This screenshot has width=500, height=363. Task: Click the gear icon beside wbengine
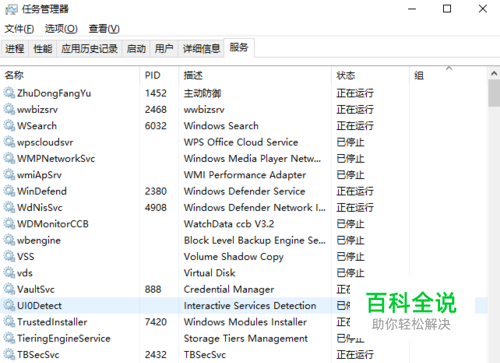pyautogui.click(x=9, y=240)
